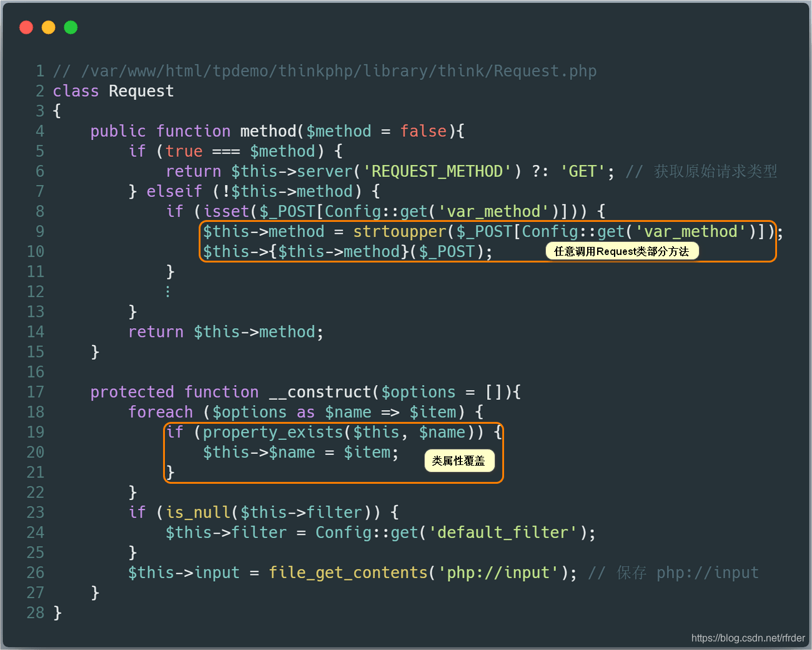Click the '获取原始请求类型' comment

[701, 171]
